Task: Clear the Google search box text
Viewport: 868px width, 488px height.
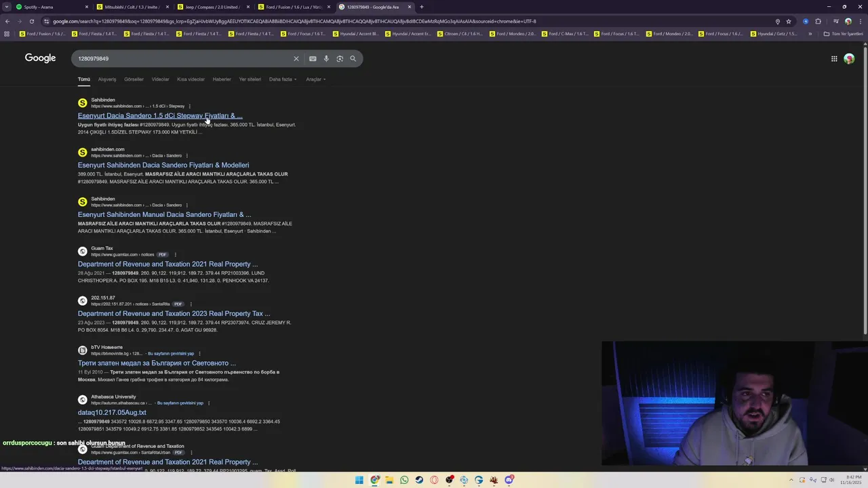Action: pyautogui.click(x=296, y=59)
